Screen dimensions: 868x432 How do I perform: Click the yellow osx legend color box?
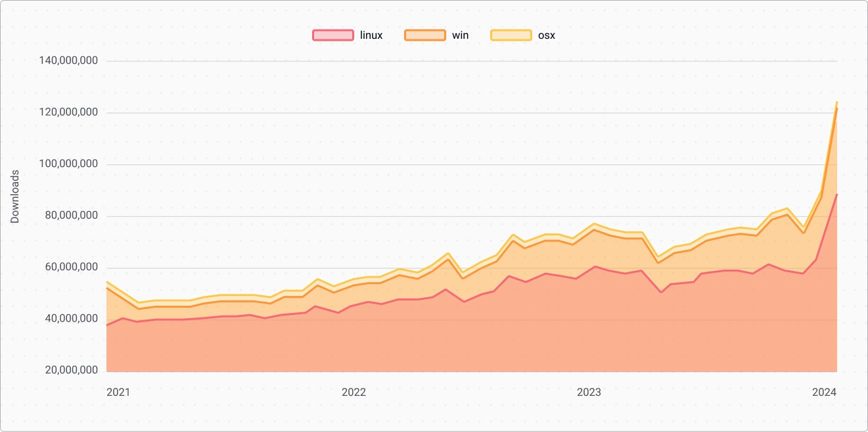pos(511,36)
